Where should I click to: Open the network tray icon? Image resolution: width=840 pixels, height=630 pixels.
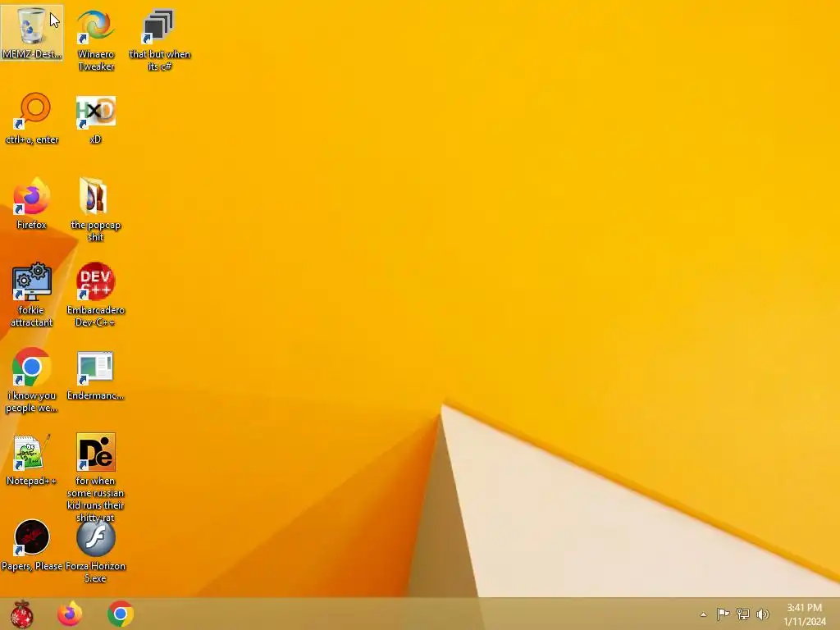click(x=743, y=614)
